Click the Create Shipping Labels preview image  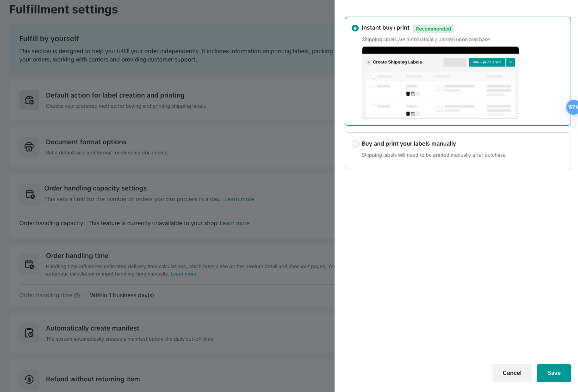(x=440, y=83)
